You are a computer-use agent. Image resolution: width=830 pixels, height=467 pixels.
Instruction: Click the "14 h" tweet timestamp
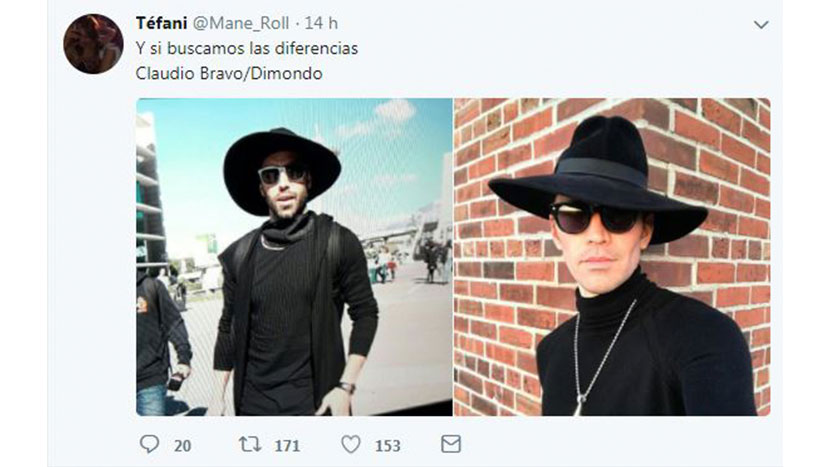[321, 23]
